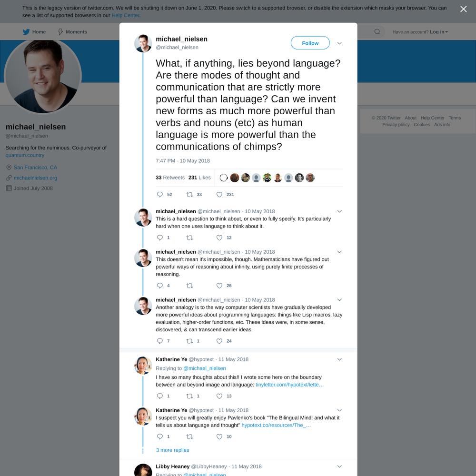The image size is (476, 476).
Task: Open the Moments lightning icon
Action: pyautogui.click(x=60, y=31)
